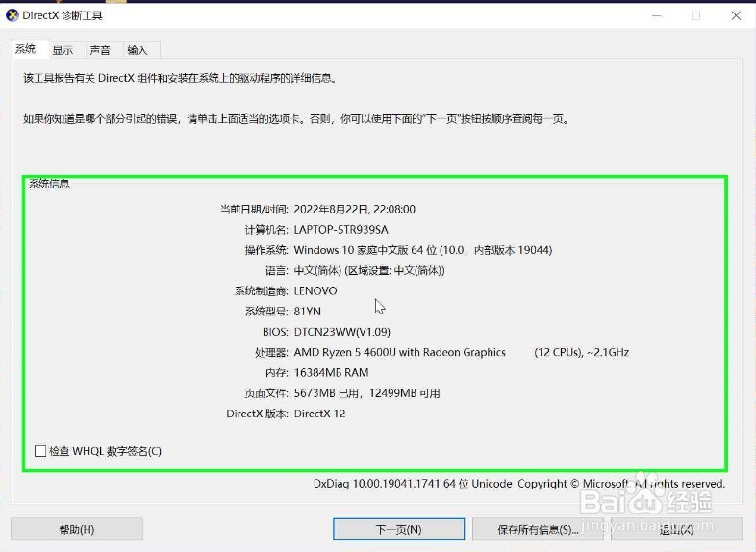
Task: Close the DirectX diagnostic window
Action: pyautogui.click(x=736, y=15)
